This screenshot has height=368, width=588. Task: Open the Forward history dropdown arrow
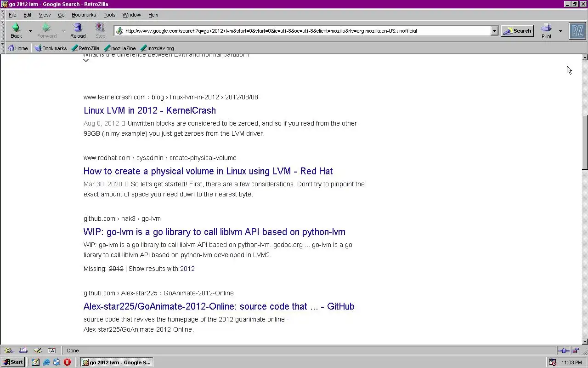coord(63,31)
